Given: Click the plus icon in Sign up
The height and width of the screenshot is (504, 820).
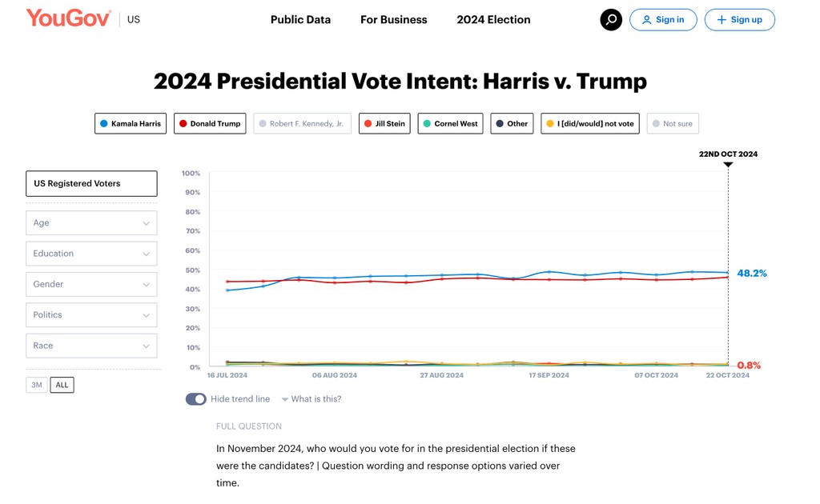Looking at the screenshot, I should (x=722, y=20).
